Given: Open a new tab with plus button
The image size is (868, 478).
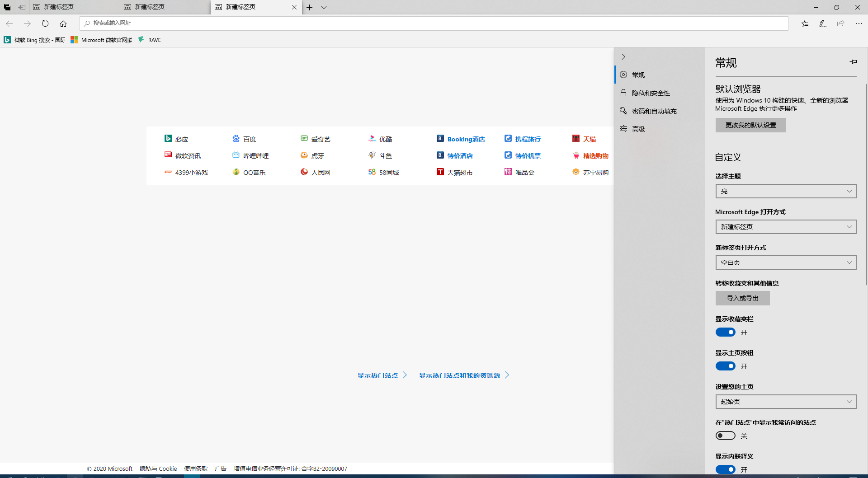Looking at the screenshot, I should click(x=310, y=7).
